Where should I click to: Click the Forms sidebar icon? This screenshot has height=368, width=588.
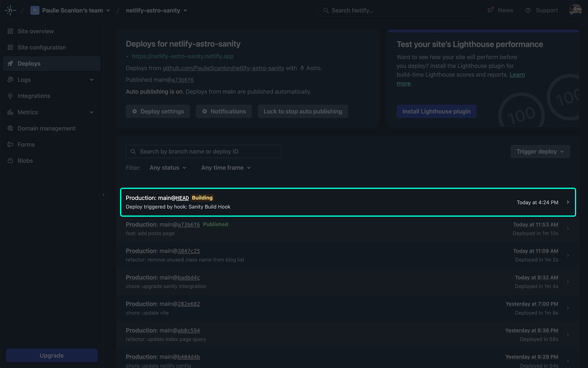[x=10, y=144]
